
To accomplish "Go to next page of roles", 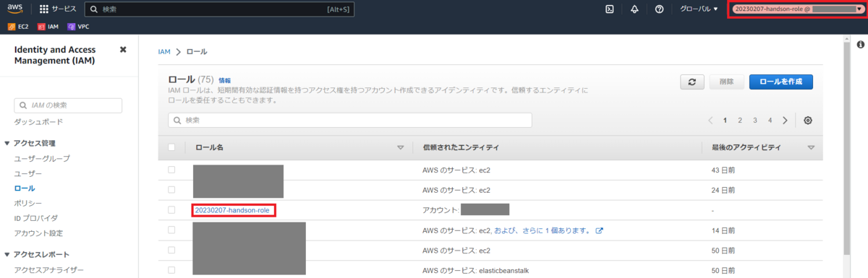I will 785,120.
